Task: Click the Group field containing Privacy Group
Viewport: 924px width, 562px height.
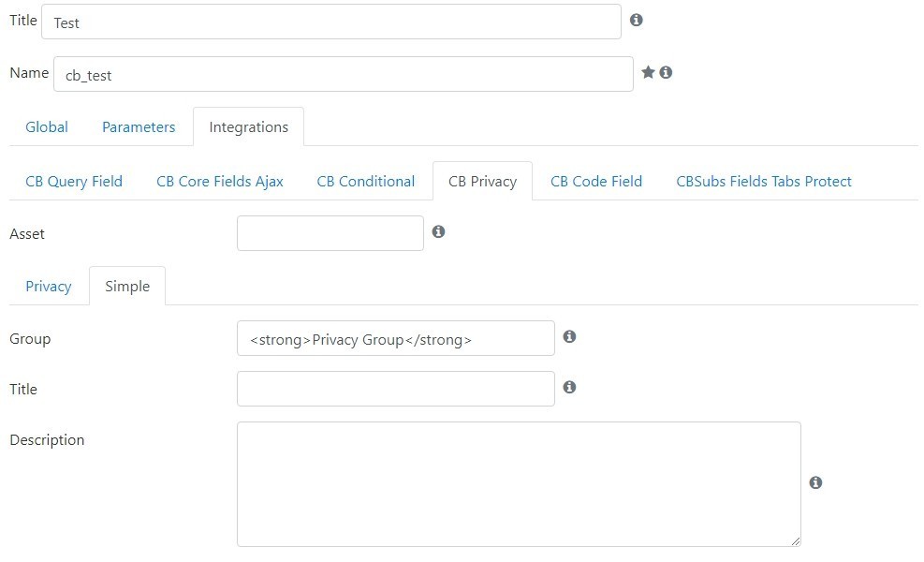Action: pyautogui.click(x=395, y=338)
